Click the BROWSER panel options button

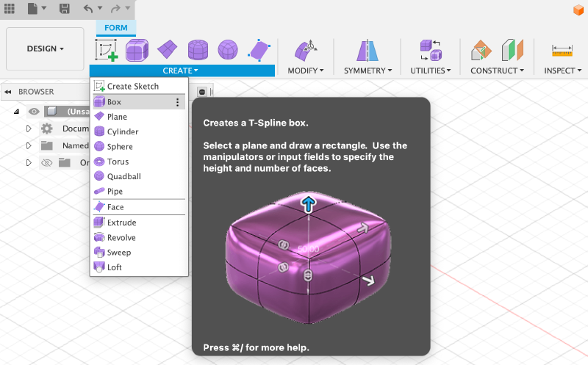click(202, 92)
